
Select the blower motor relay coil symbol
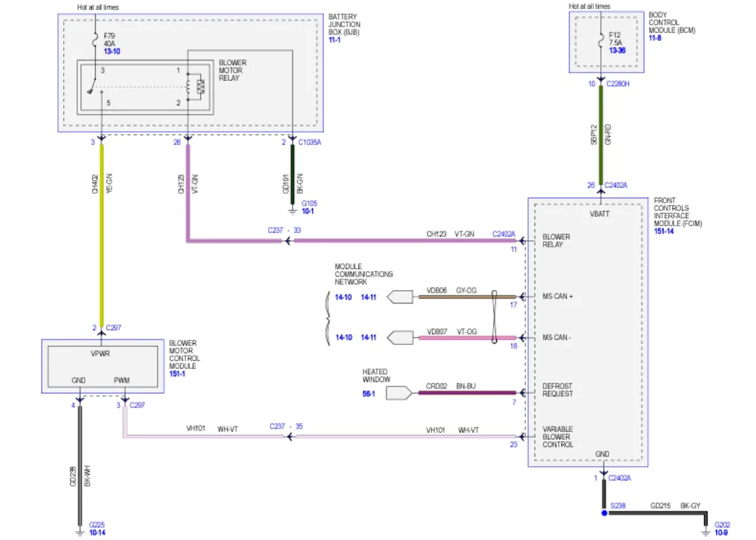coord(188,87)
